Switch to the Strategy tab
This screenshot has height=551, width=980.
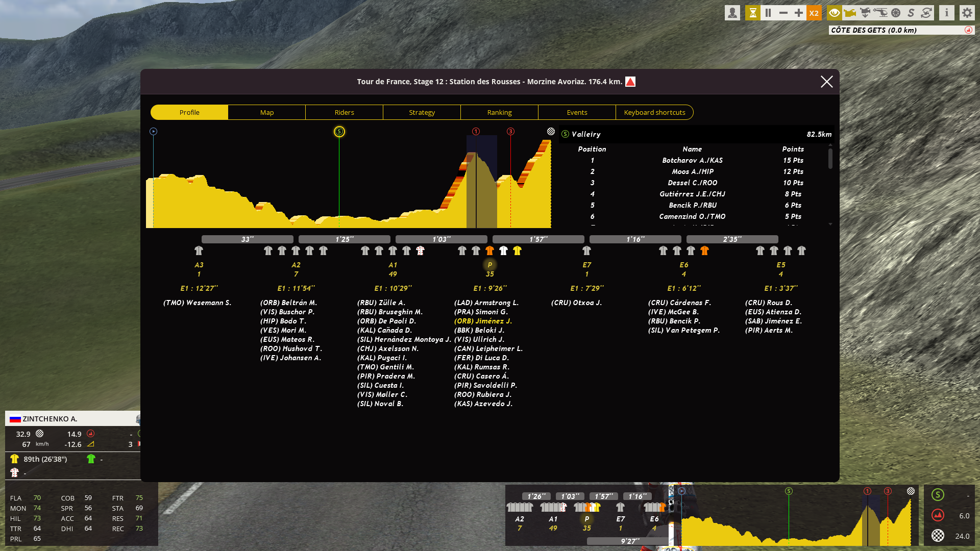(x=422, y=112)
